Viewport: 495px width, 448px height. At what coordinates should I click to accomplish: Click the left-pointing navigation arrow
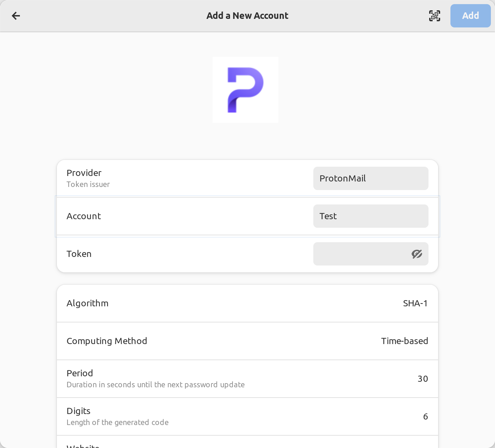click(16, 16)
